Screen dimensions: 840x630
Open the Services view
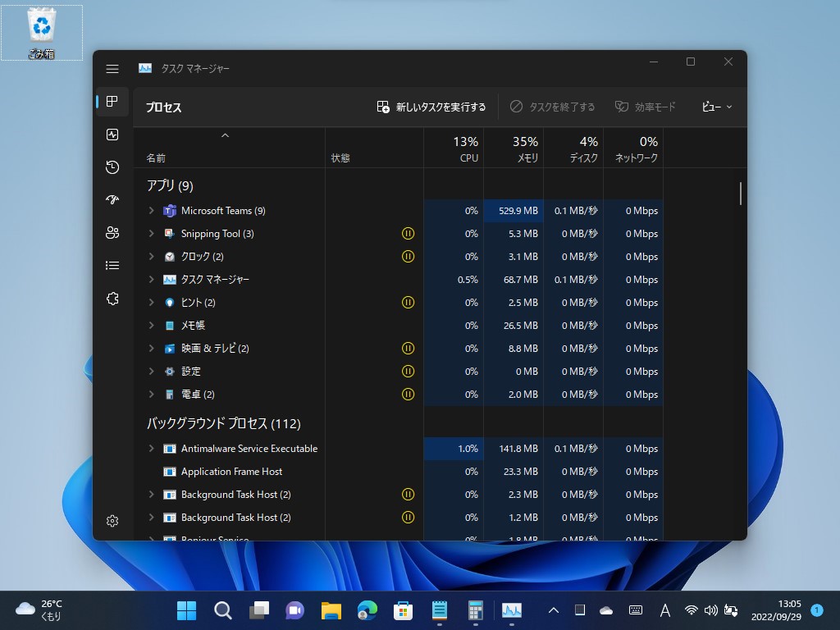coord(112,299)
